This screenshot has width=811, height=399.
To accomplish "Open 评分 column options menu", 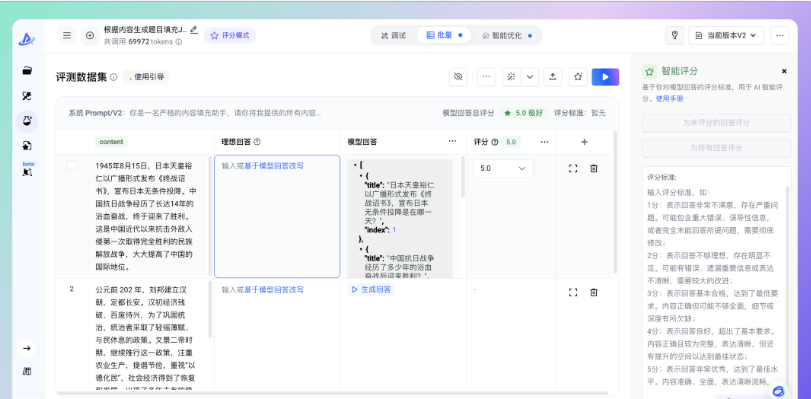I will pyautogui.click(x=545, y=141).
